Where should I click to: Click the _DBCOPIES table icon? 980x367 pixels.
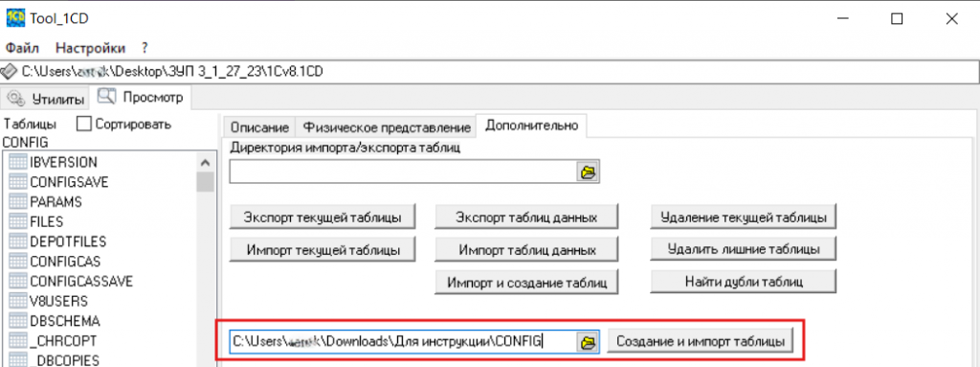18,360
